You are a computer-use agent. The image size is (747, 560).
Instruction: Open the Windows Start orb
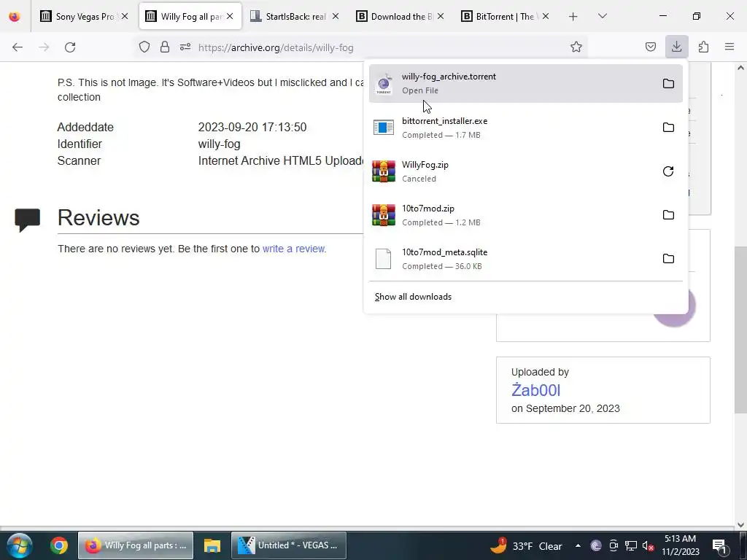pyautogui.click(x=20, y=545)
